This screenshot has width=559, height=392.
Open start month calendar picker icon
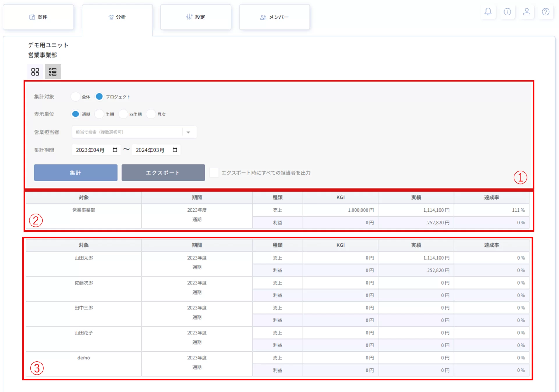tap(115, 150)
